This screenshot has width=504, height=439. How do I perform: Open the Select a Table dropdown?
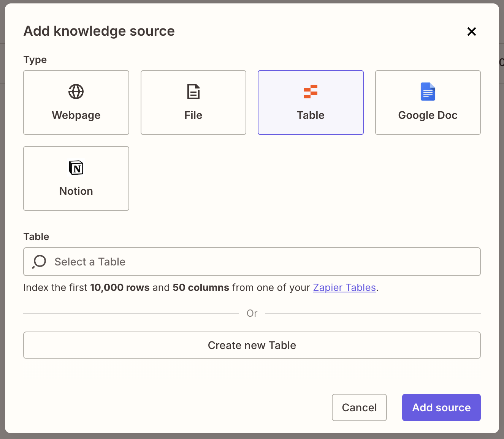(x=252, y=262)
